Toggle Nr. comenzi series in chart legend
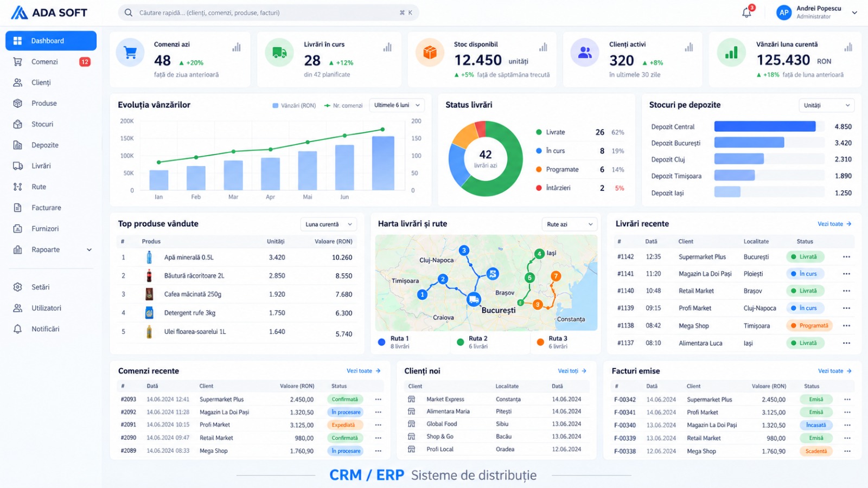The image size is (868, 488). 343,106
